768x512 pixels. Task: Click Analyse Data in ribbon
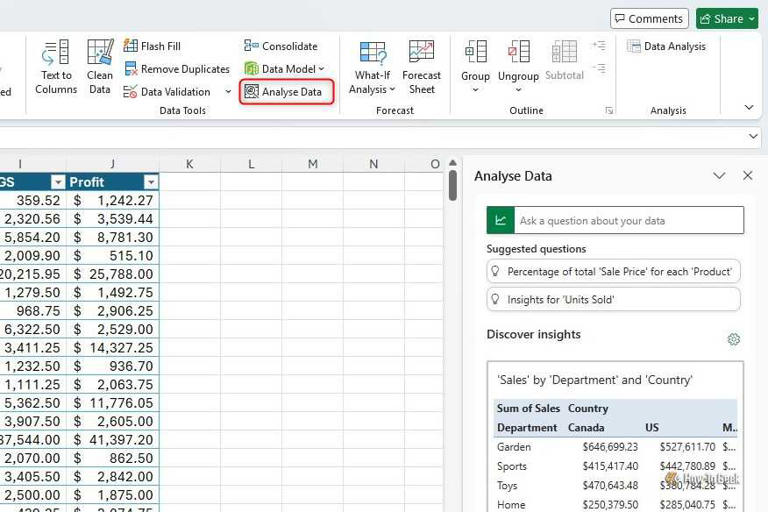(x=287, y=92)
